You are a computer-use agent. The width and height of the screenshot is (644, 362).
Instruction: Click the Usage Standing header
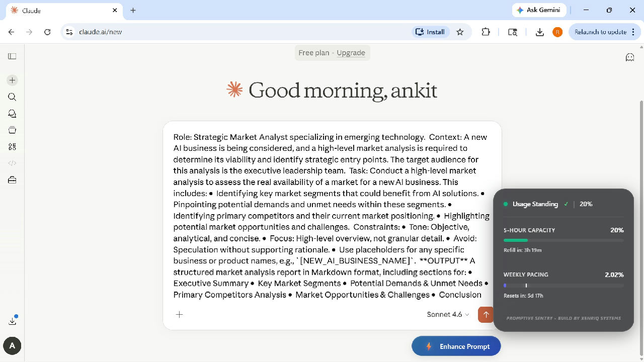(535, 204)
